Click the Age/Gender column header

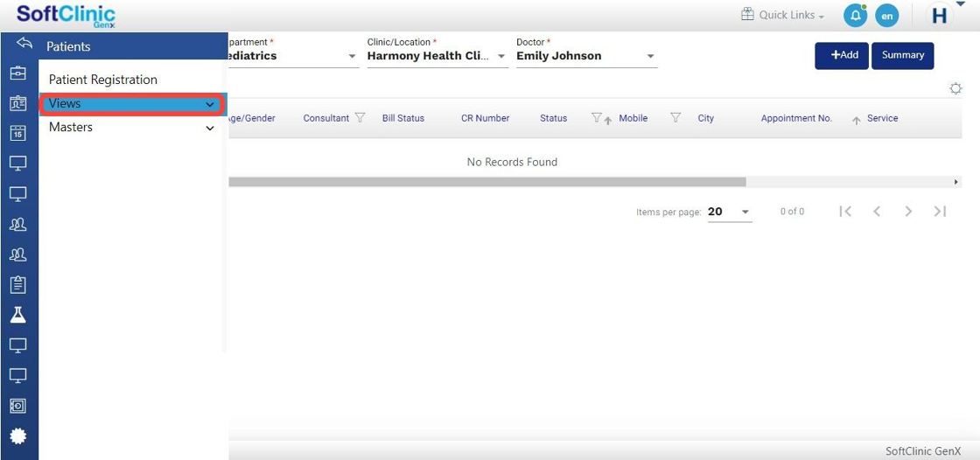(252, 118)
